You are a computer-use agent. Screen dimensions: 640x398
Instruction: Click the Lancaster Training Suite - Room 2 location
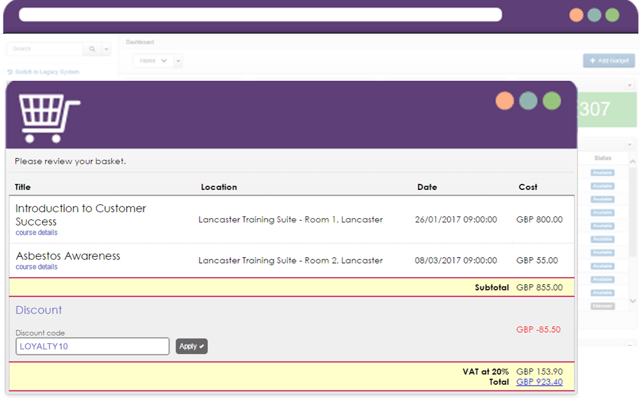point(291,260)
